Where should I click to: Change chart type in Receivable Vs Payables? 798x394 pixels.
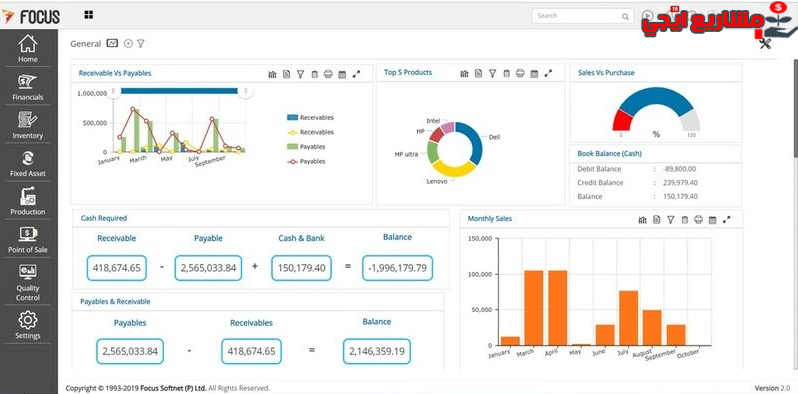(x=272, y=74)
